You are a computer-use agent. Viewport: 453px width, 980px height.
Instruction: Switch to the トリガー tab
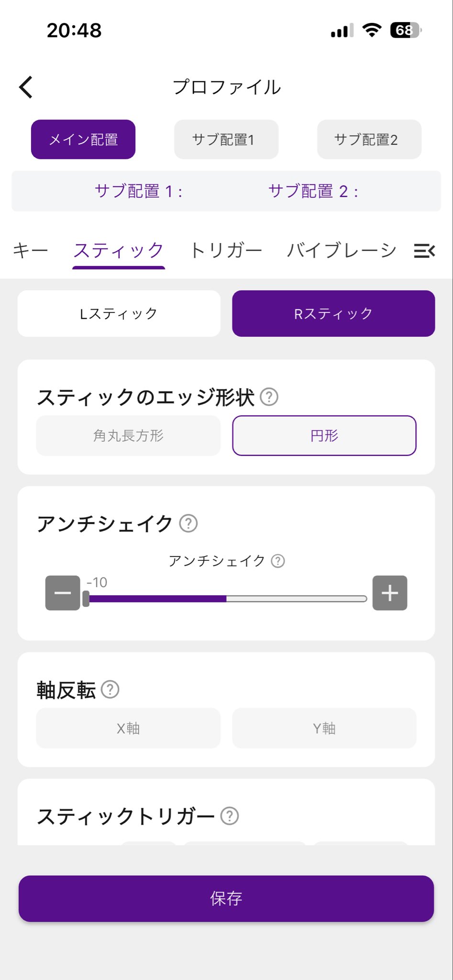[x=226, y=250]
